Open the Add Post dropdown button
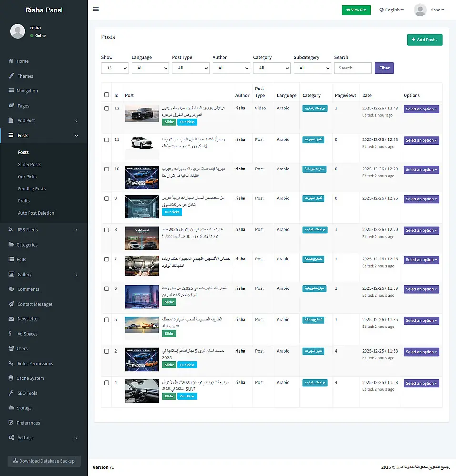The image size is (456, 476). coord(425,40)
